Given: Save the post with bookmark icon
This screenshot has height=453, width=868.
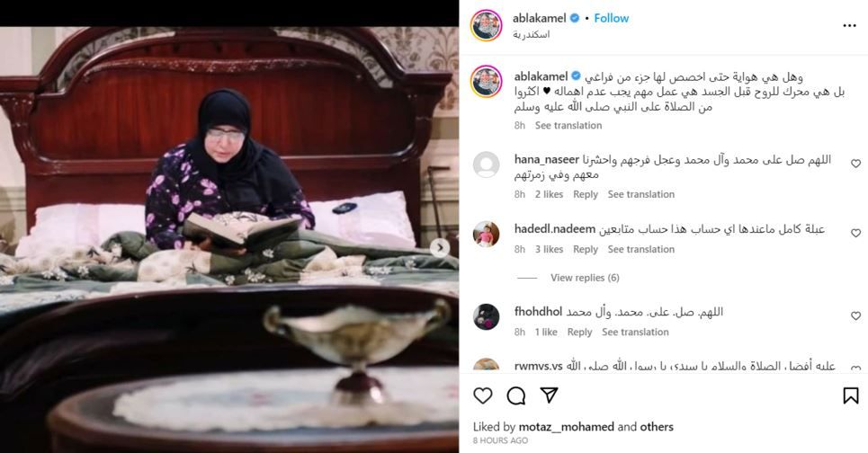Looking at the screenshot, I should click(850, 395).
